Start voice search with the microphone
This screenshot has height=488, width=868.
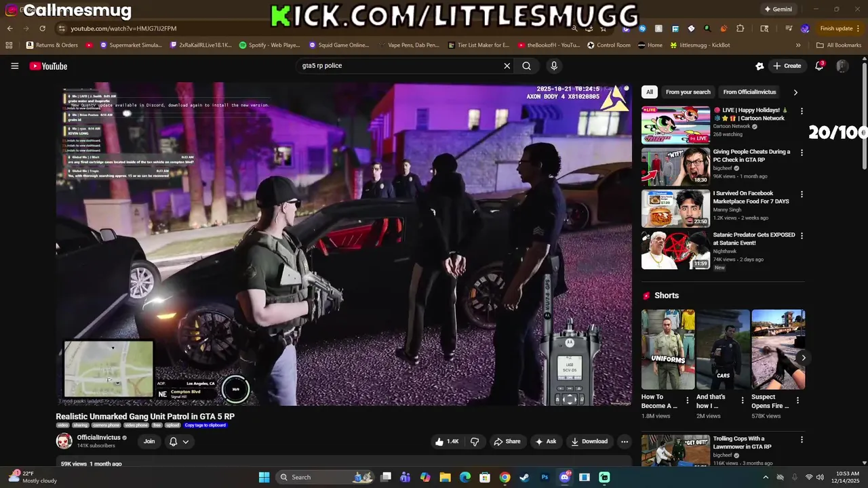(554, 66)
